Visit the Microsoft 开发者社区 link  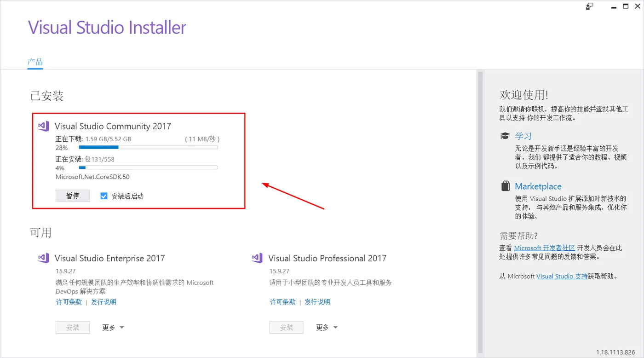(x=545, y=248)
